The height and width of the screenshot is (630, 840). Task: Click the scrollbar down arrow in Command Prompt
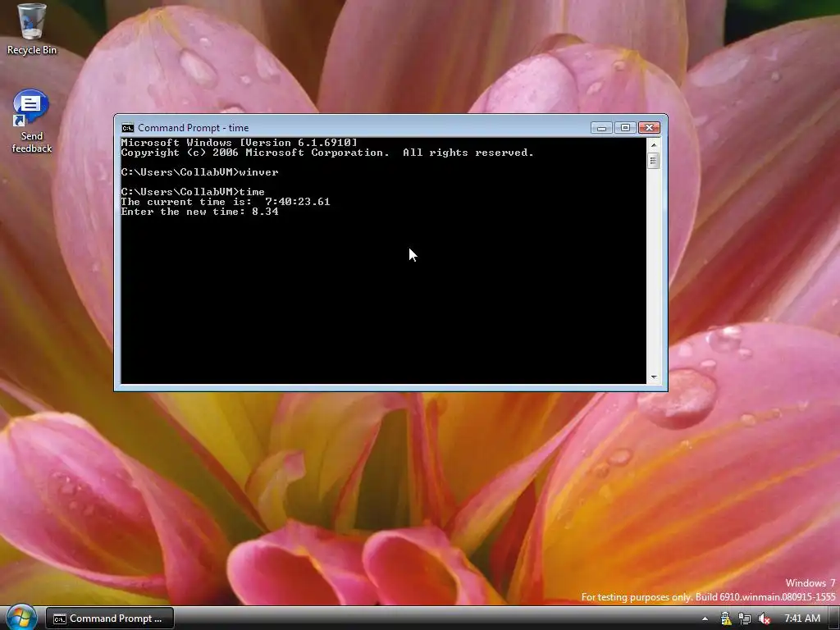pyautogui.click(x=654, y=377)
